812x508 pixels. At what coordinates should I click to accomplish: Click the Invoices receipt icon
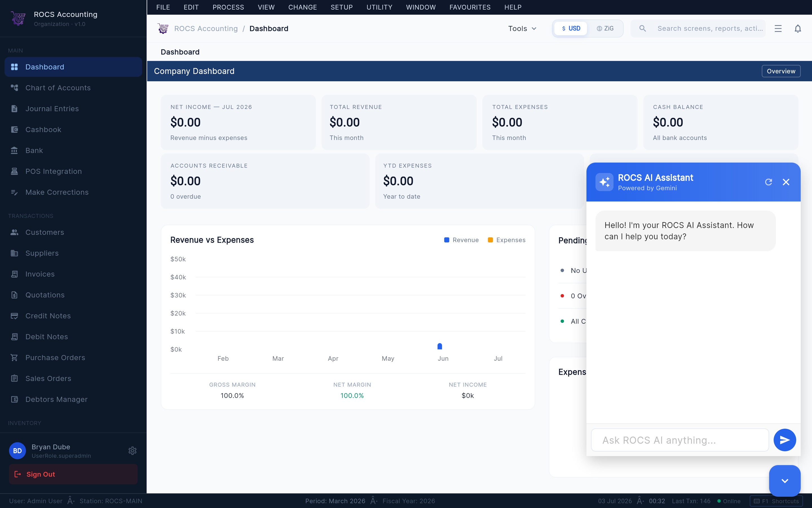tap(14, 274)
